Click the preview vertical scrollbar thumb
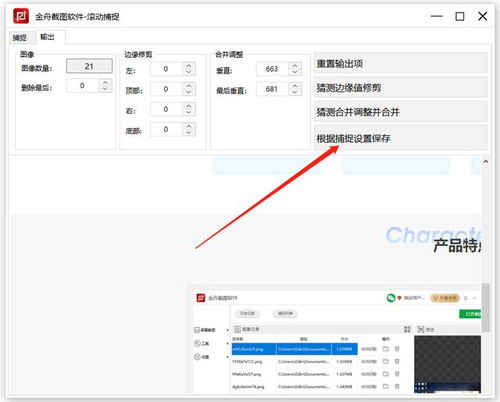Viewport: 500px width, 402px height. tap(486, 307)
